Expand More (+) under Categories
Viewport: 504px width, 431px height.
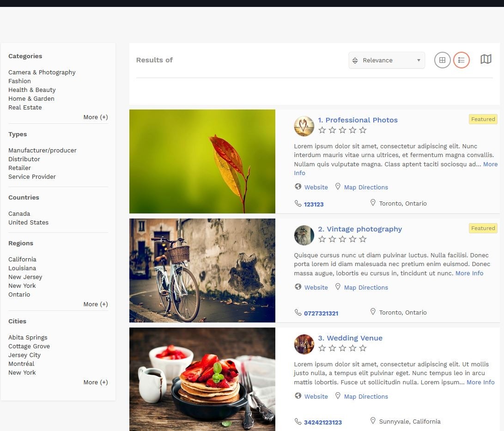[x=96, y=117]
